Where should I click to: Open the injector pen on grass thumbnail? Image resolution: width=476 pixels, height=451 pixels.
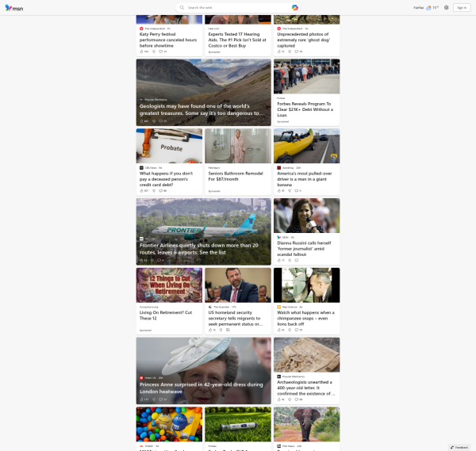pos(238,424)
